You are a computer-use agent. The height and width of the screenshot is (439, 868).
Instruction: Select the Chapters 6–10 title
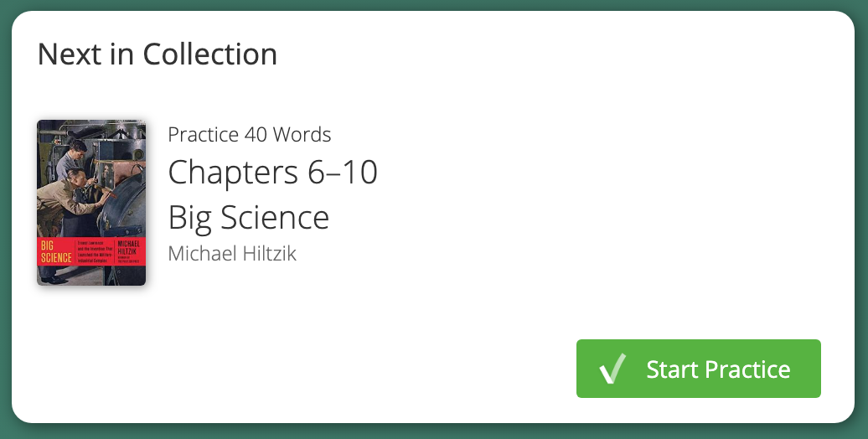272,173
